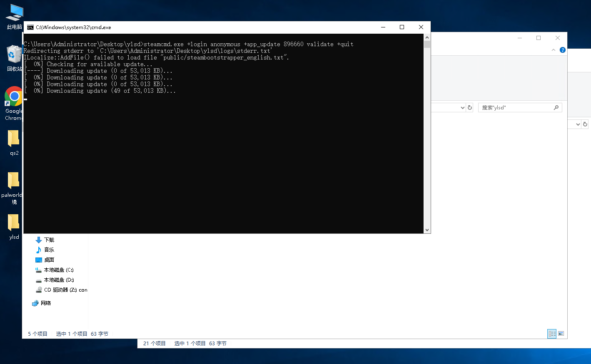Click the "Redirecting stderr" output line
591x364 pixels.
(x=148, y=51)
